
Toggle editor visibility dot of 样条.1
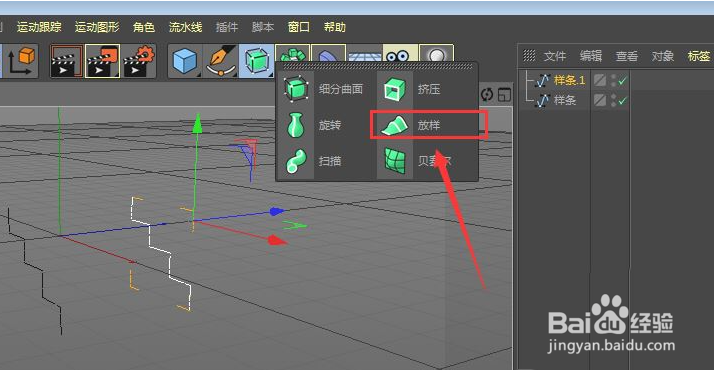click(x=613, y=77)
